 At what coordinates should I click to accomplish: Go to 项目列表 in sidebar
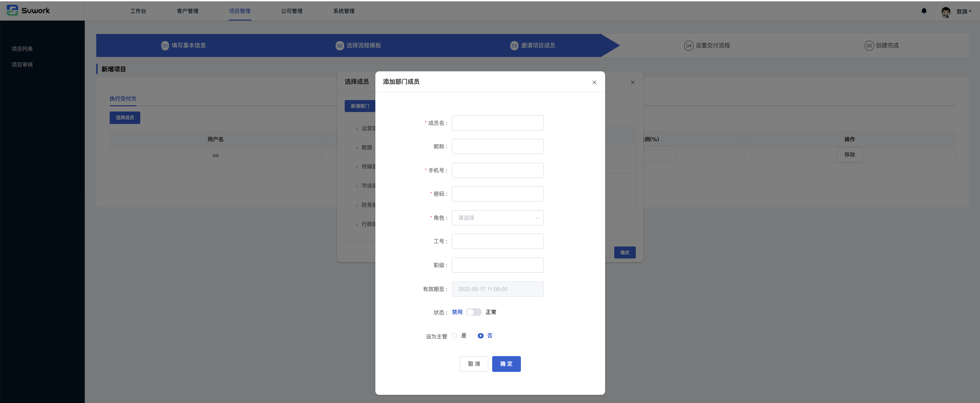(22, 49)
